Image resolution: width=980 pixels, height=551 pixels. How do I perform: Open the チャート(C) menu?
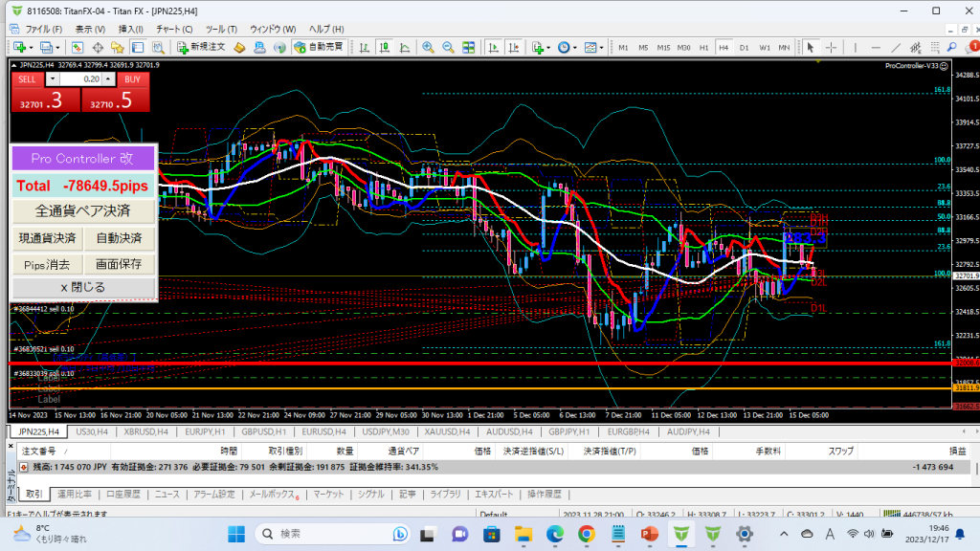pos(173,29)
